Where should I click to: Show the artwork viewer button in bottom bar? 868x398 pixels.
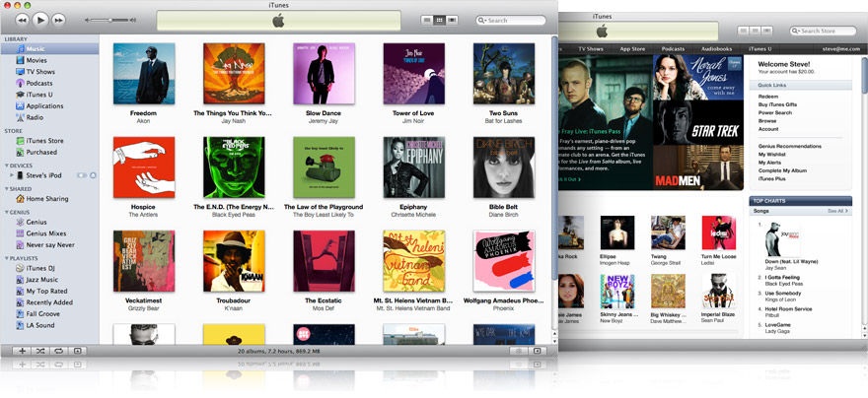pyautogui.click(x=77, y=351)
